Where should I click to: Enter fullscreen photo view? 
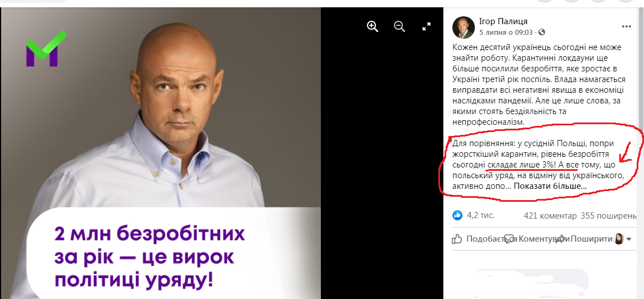click(x=427, y=27)
